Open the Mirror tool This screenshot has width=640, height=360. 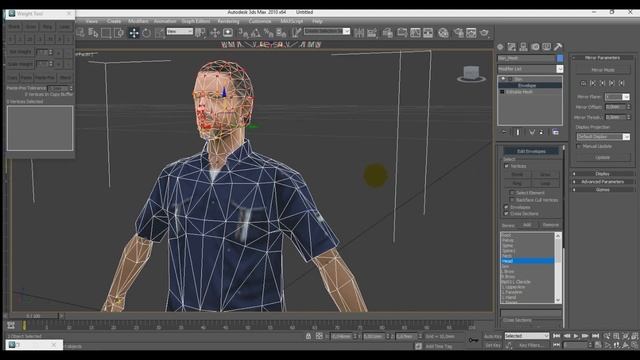pyautogui.click(x=359, y=33)
